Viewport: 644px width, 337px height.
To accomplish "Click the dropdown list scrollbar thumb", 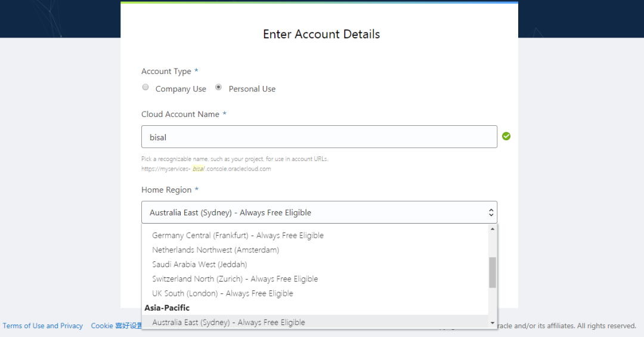I will tap(493, 273).
